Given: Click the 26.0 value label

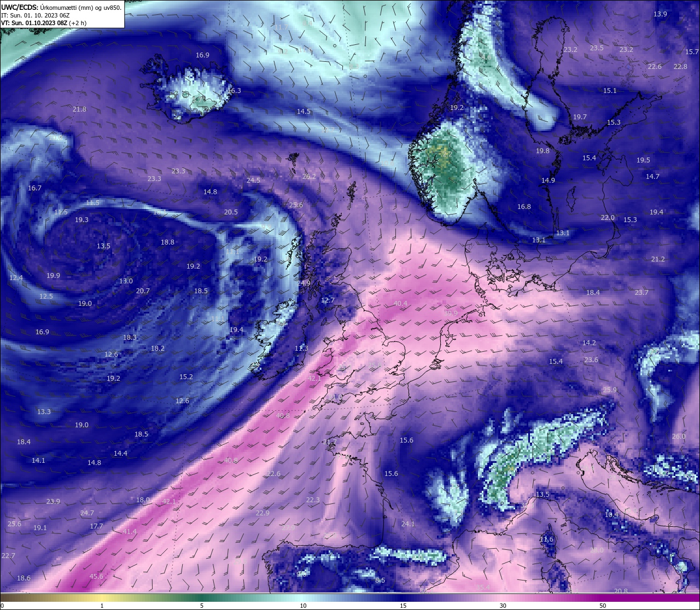Looking at the screenshot, I should [679, 437].
